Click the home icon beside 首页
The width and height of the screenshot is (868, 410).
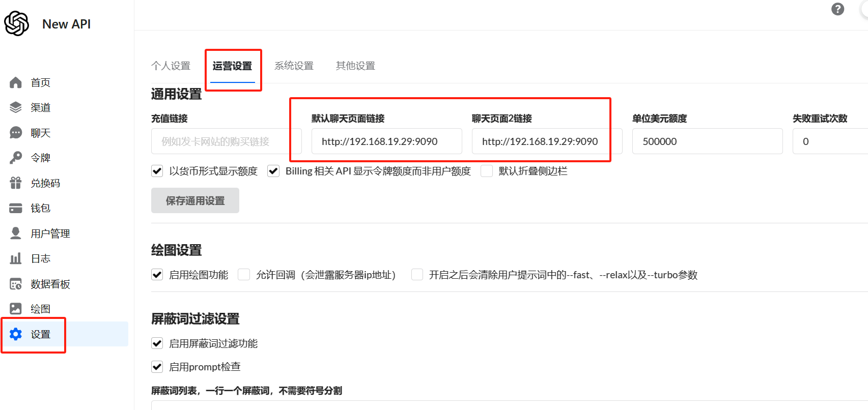16,82
